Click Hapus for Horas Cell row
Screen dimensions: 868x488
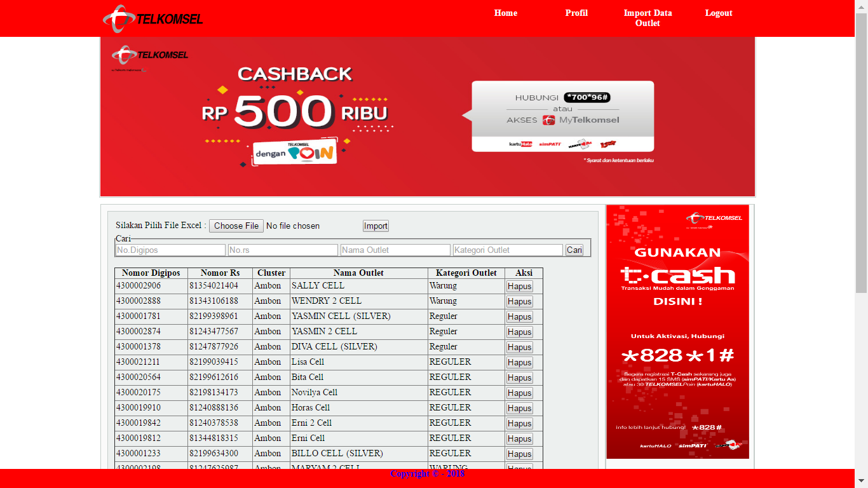coord(519,409)
